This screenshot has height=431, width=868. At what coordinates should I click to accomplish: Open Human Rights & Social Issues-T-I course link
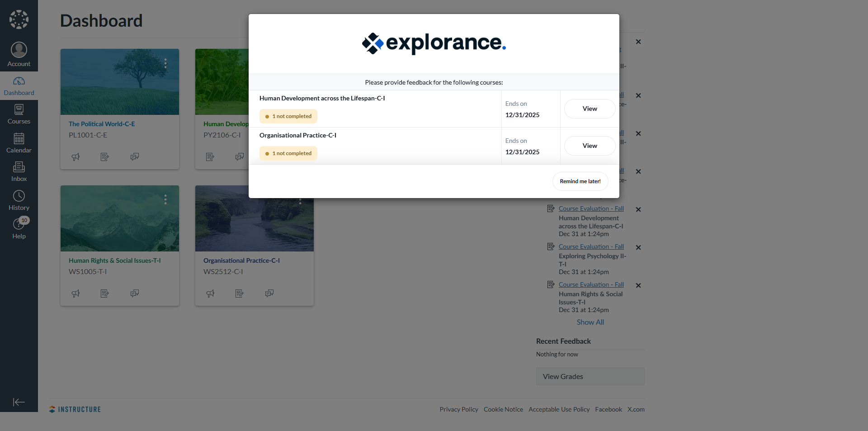click(115, 260)
